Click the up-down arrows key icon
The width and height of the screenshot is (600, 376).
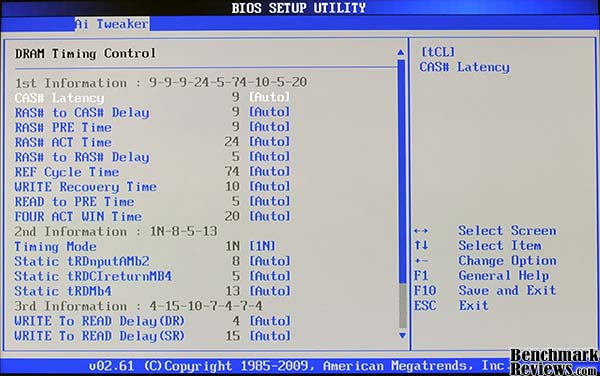[421, 246]
